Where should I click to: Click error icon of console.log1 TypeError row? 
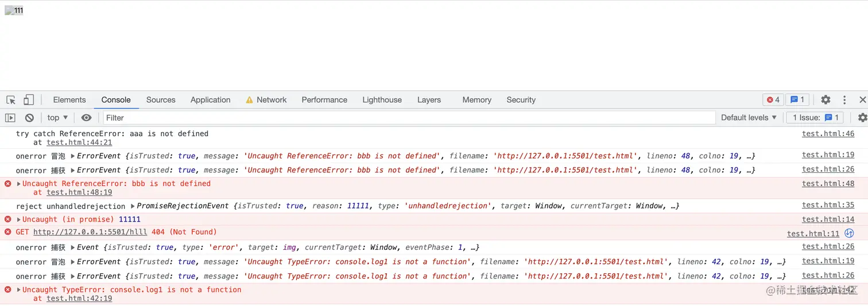pos(8,290)
